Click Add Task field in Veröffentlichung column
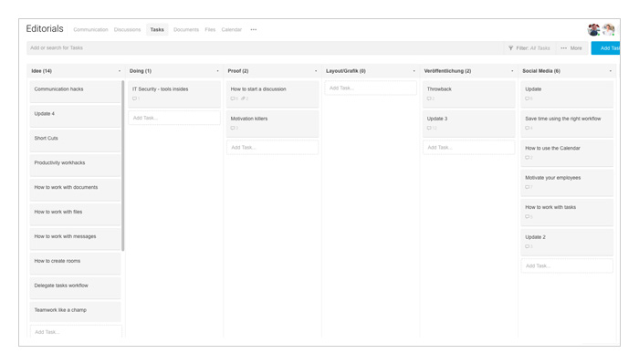The height and width of the screenshot is (364, 639). [469, 148]
